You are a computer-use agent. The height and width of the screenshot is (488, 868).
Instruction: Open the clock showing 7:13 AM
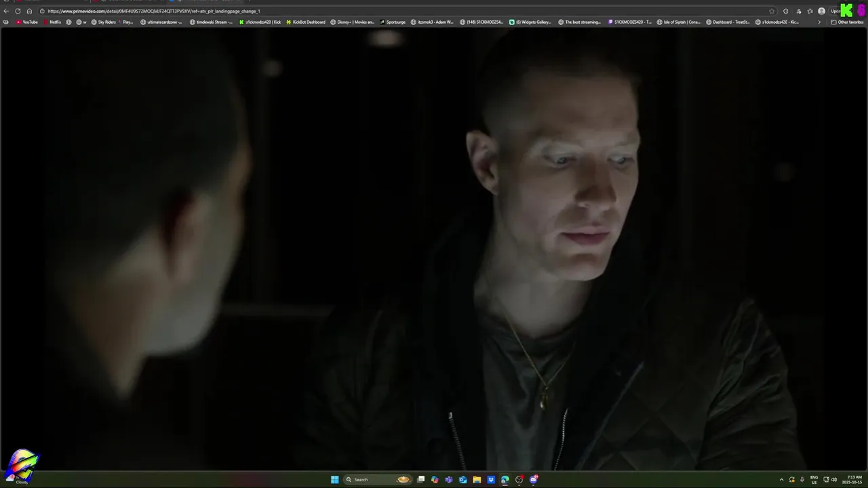pyautogui.click(x=854, y=479)
